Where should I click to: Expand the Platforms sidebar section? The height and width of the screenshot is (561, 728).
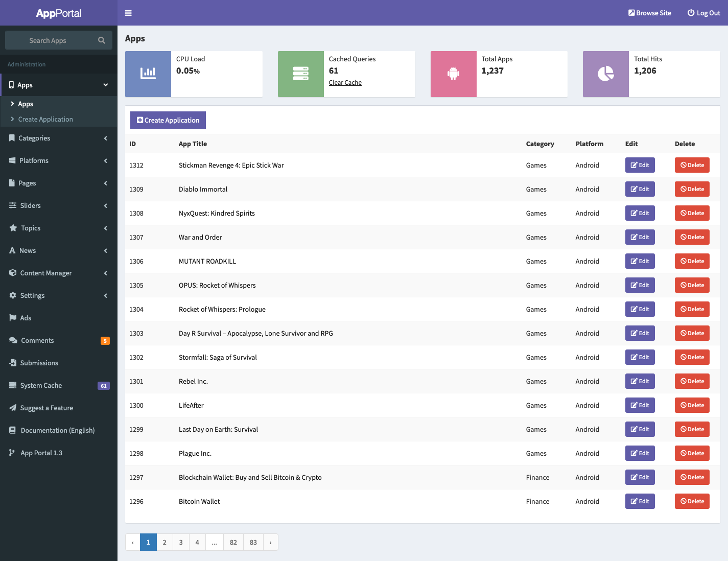coord(34,160)
